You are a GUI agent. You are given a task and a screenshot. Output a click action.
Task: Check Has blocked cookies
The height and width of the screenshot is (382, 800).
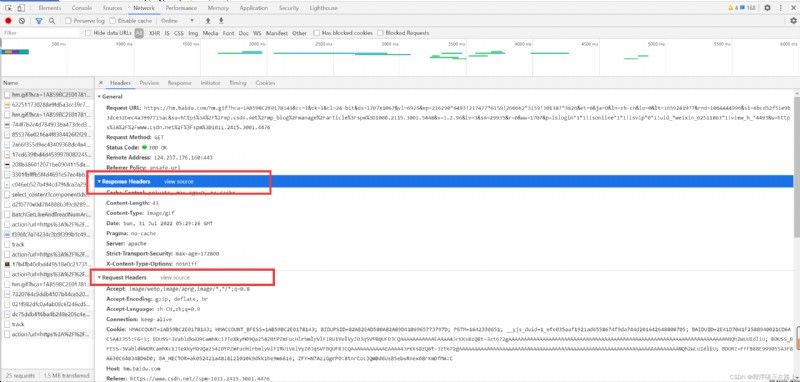(x=317, y=33)
